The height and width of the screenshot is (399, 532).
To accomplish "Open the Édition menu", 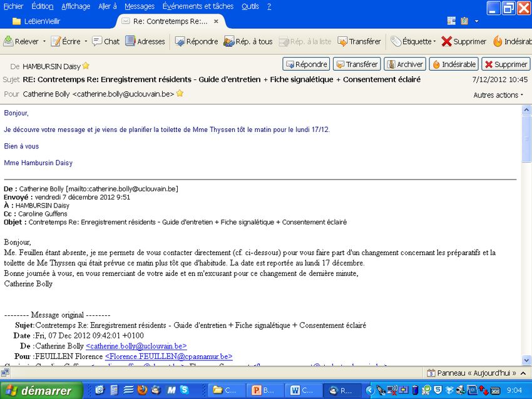I will click(43, 6).
